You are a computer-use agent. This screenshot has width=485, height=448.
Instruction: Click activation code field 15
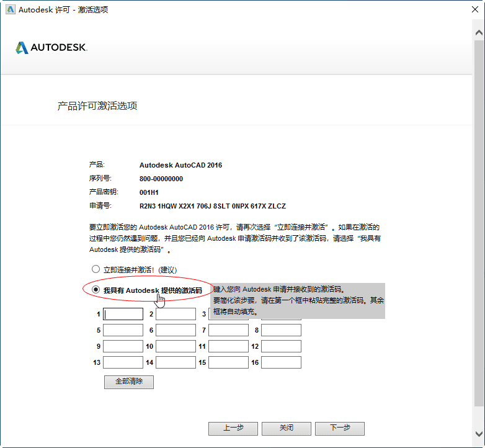tap(229, 362)
